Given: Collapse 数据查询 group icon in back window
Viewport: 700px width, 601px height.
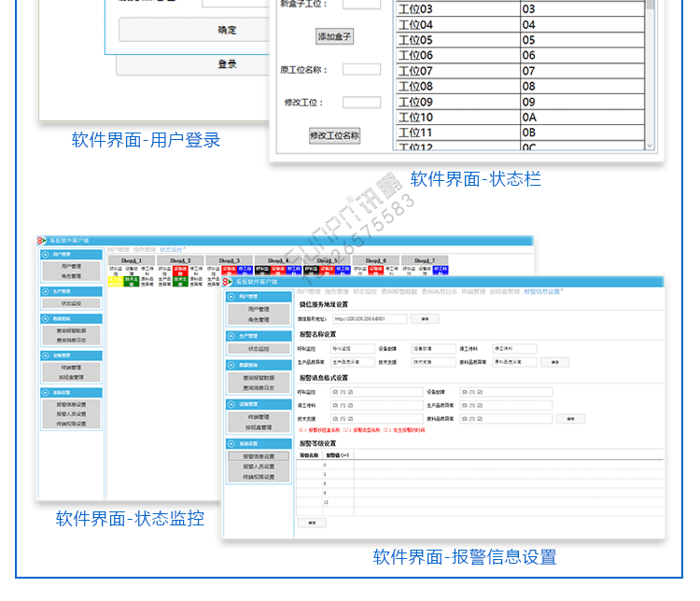Looking at the screenshot, I should click(x=45, y=318).
